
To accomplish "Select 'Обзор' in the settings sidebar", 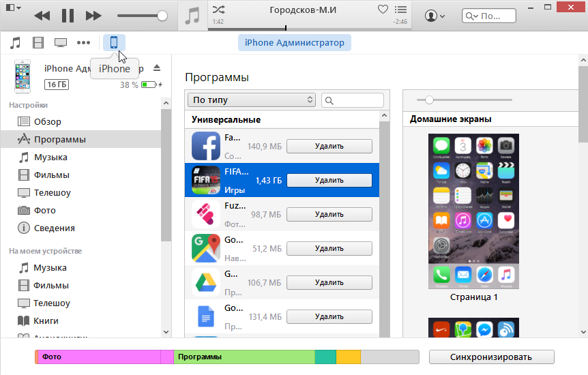I will [48, 122].
